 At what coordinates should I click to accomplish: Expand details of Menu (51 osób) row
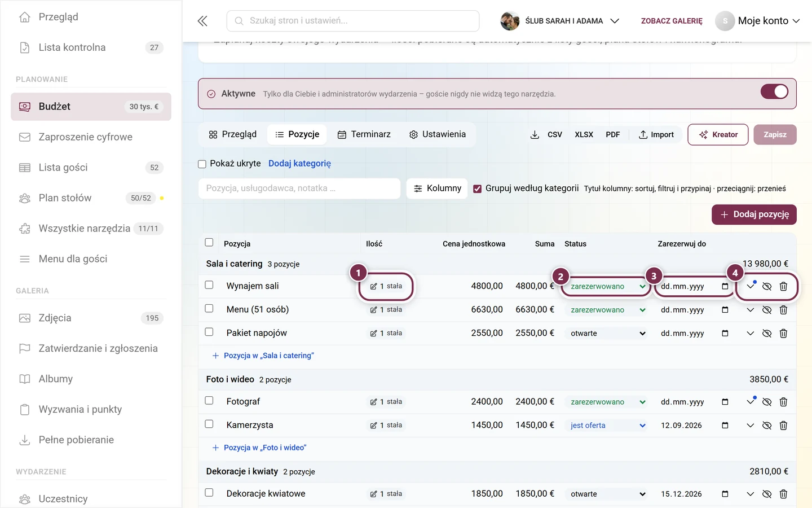tap(750, 310)
